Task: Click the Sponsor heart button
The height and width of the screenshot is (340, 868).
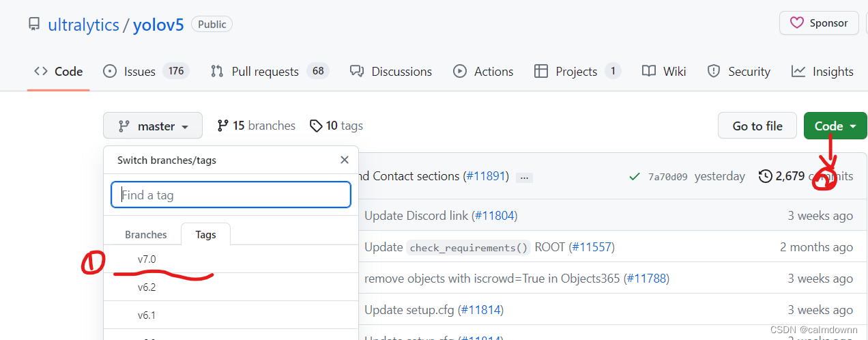Action: coord(819,23)
